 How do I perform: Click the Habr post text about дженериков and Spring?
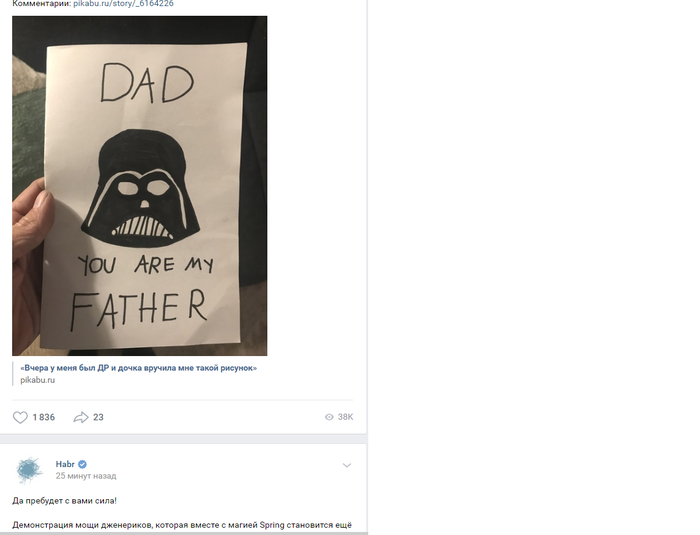182,525
